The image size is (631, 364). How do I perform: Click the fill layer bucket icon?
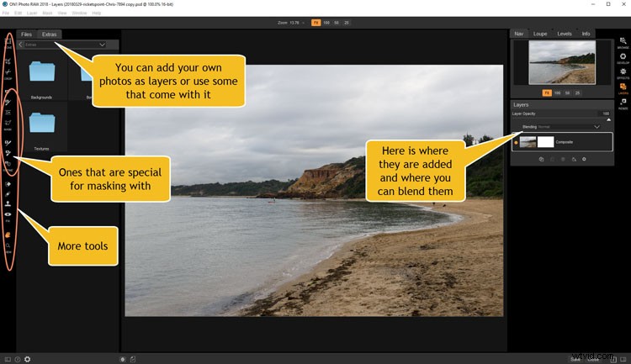(574, 159)
